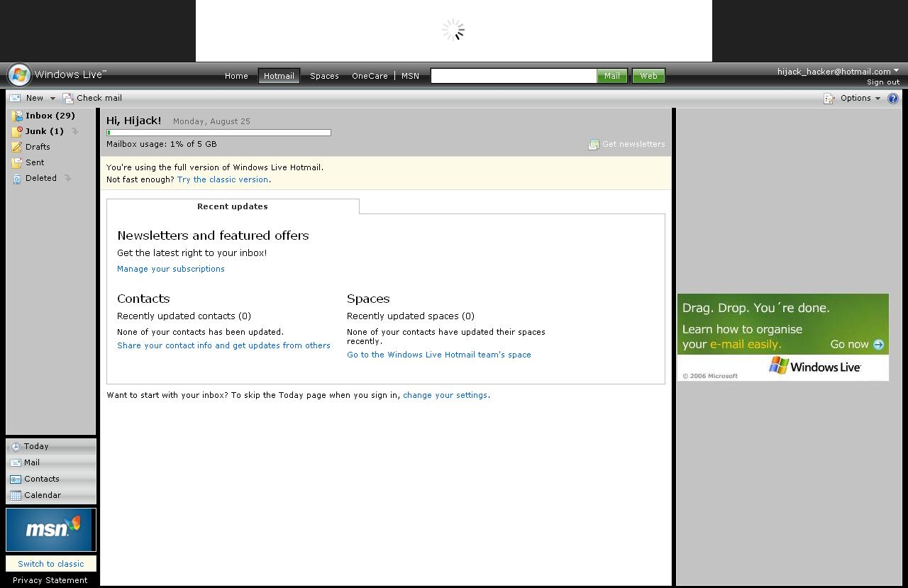This screenshot has height=588, width=908.
Task: Open the Windows Live Hotmail team's space link
Action: [438, 355]
